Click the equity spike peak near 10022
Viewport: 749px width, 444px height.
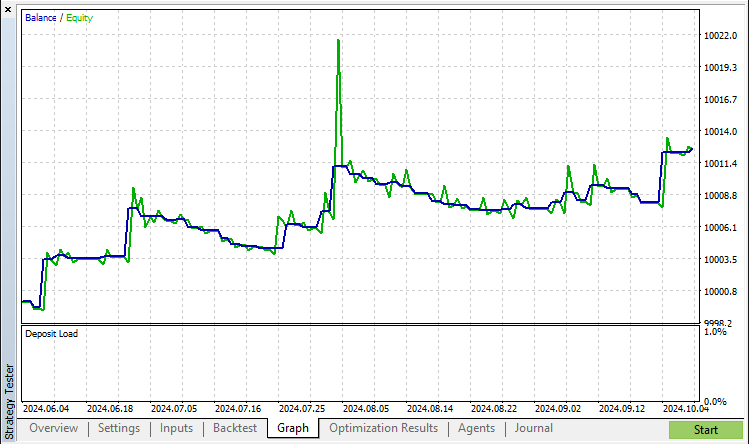tap(338, 41)
